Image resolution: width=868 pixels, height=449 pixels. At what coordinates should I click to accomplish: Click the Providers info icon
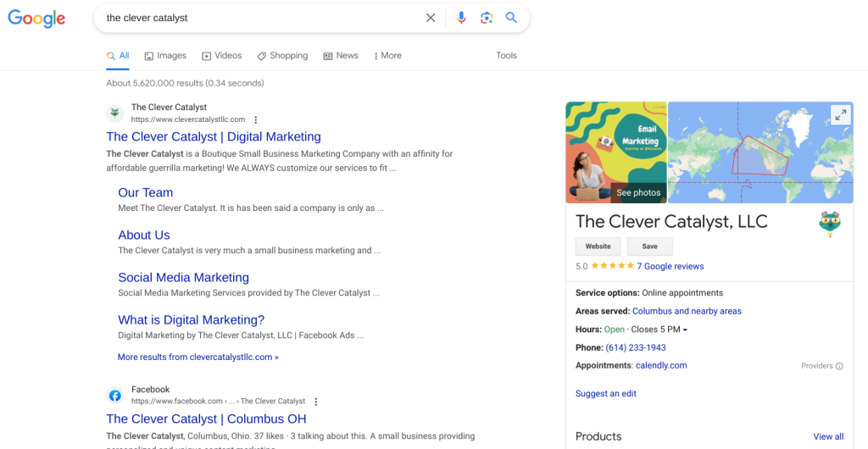pyautogui.click(x=839, y=366)
